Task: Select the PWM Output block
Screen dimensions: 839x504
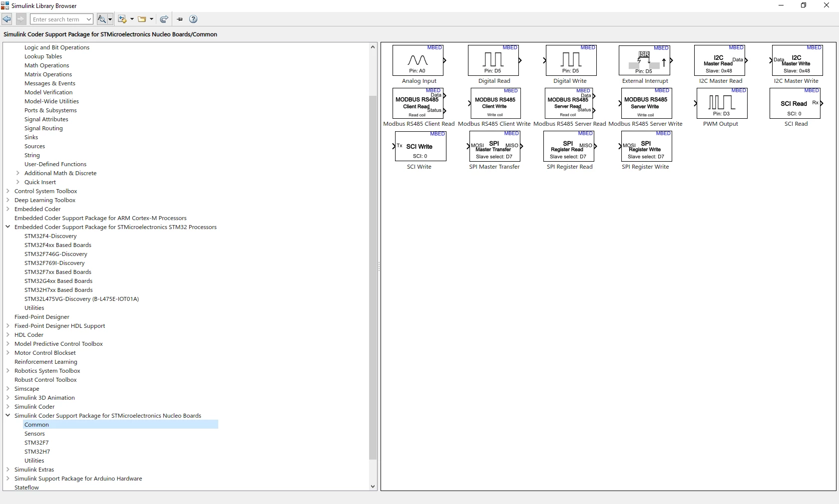Action: point(722,103)
